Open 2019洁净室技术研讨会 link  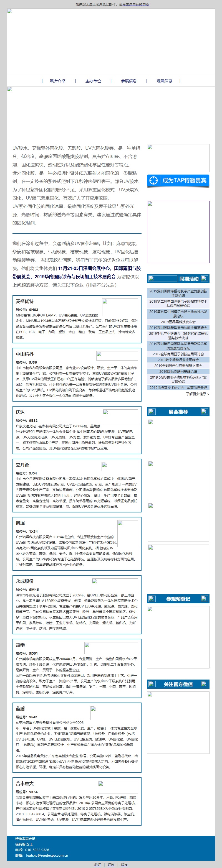point(178,387)
